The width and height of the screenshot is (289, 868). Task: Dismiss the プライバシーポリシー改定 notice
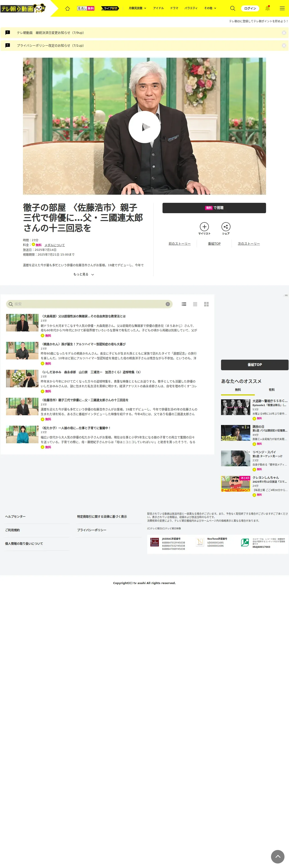[x=284, y=46]
